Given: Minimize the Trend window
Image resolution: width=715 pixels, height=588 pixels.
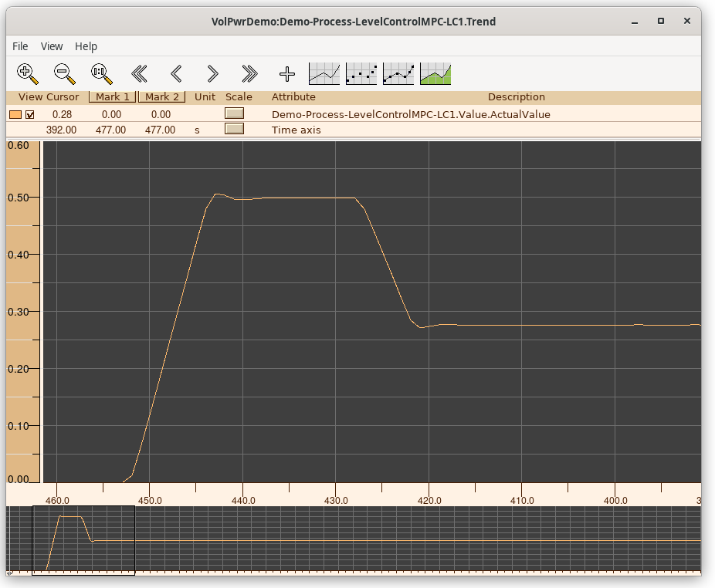Looking at the screenshot, I should [x=634, y=22].
